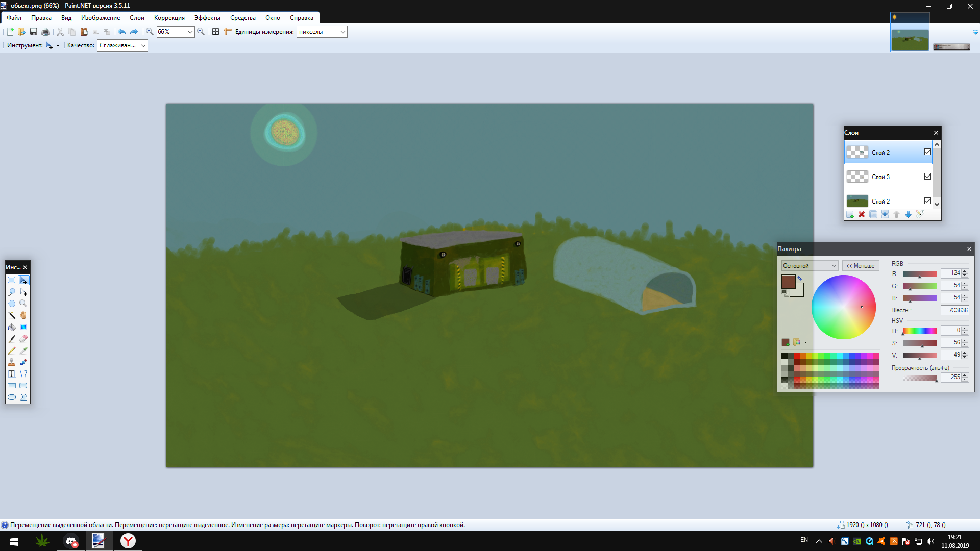The height and width of the screenshot is (551, 980).
Task: Open image list dropdown arrow at top right
Action: coord(976,32)
